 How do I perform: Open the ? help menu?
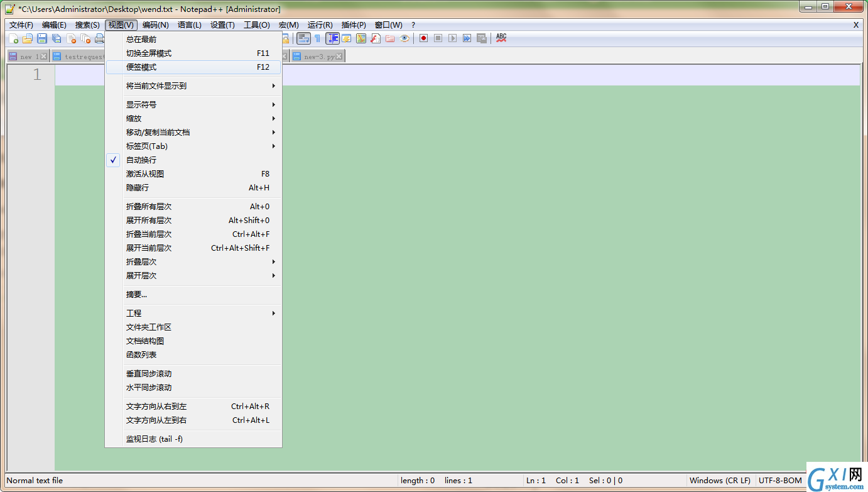pos(413,25)
